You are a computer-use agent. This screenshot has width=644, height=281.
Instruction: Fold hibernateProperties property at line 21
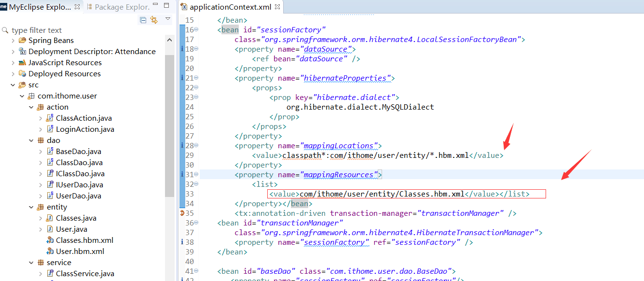click(x=196, y=78)
